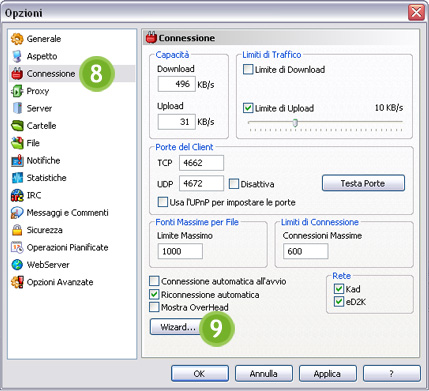This screenshot has height=391, width=429.
Task: Click the Operazioni Pianificate calendar icon
Action: 17,247
